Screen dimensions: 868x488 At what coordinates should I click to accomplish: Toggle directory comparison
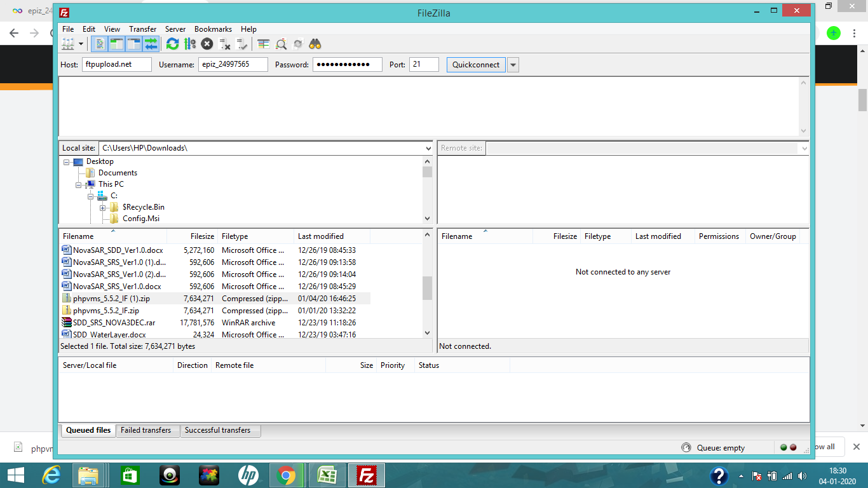click(281, 44)
